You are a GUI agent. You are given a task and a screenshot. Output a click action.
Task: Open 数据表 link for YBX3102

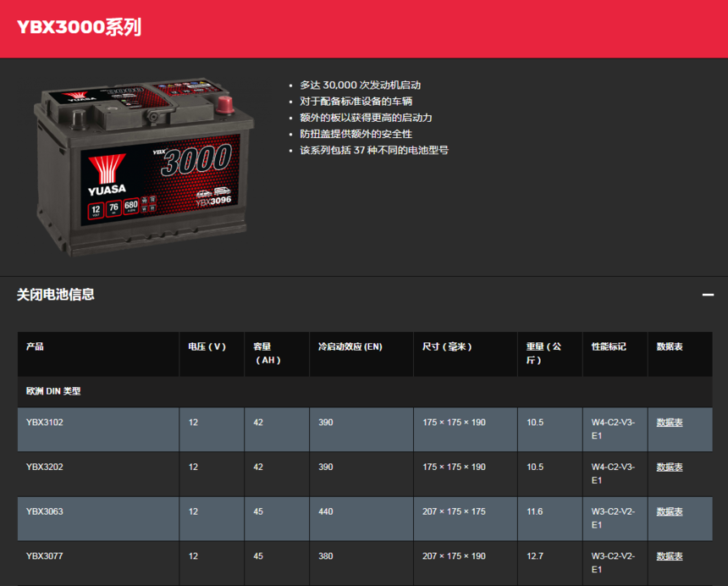pos(670,423)
